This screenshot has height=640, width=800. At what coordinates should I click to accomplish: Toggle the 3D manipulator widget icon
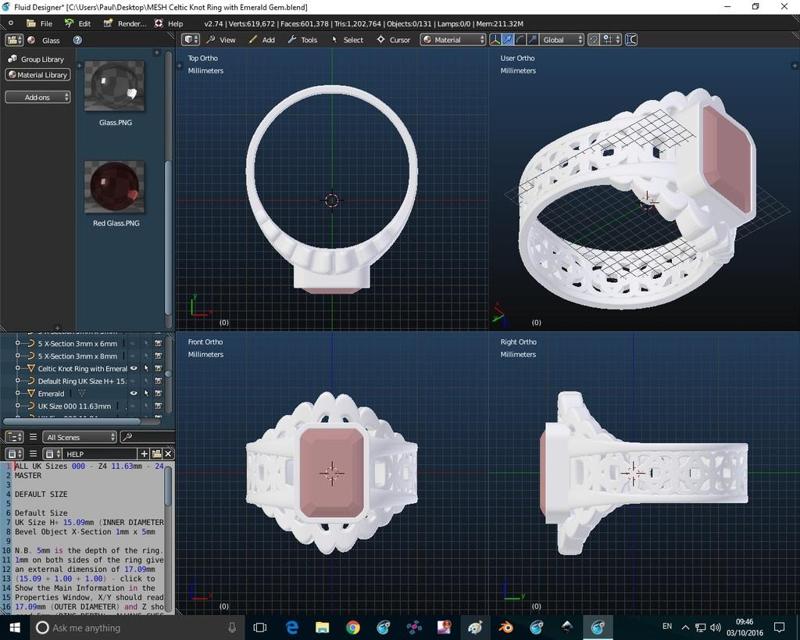pyautogui.click(x=495, y=40)
